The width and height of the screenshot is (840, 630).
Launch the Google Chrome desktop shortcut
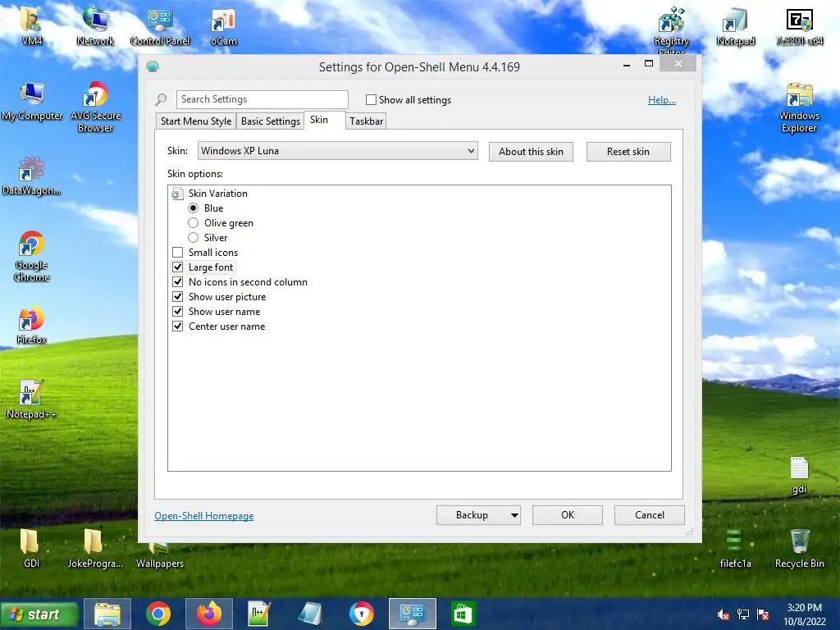click(x=32, y=256)
